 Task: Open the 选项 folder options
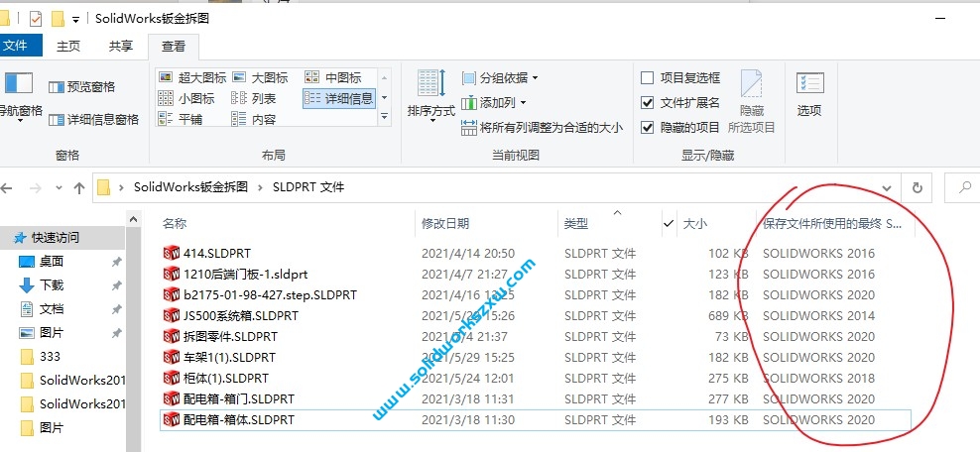[809, 95]
